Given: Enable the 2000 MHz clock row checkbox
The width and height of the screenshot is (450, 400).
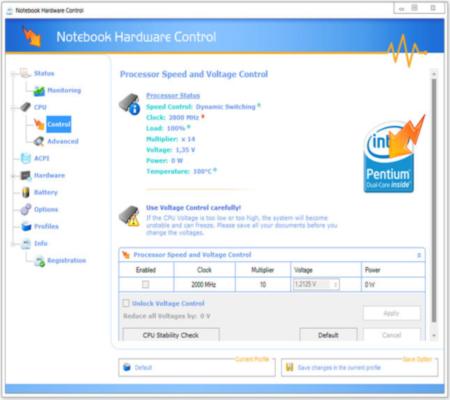Looking at the screenshot, I should (146, 284).
